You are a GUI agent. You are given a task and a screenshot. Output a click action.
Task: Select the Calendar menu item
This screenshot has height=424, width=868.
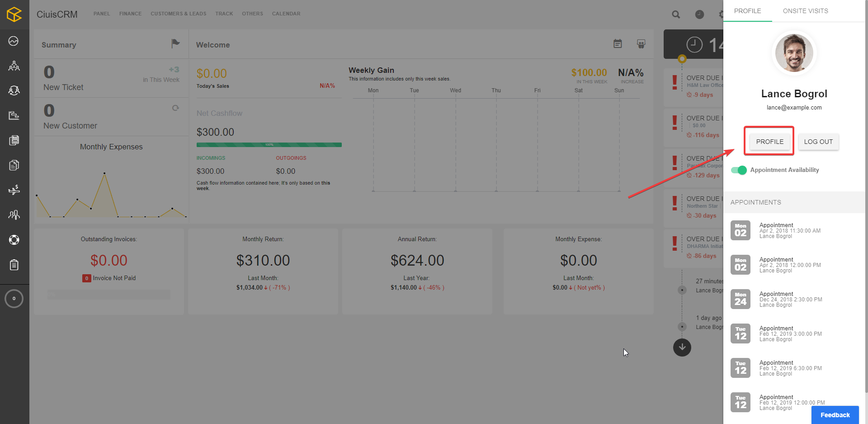286,14
